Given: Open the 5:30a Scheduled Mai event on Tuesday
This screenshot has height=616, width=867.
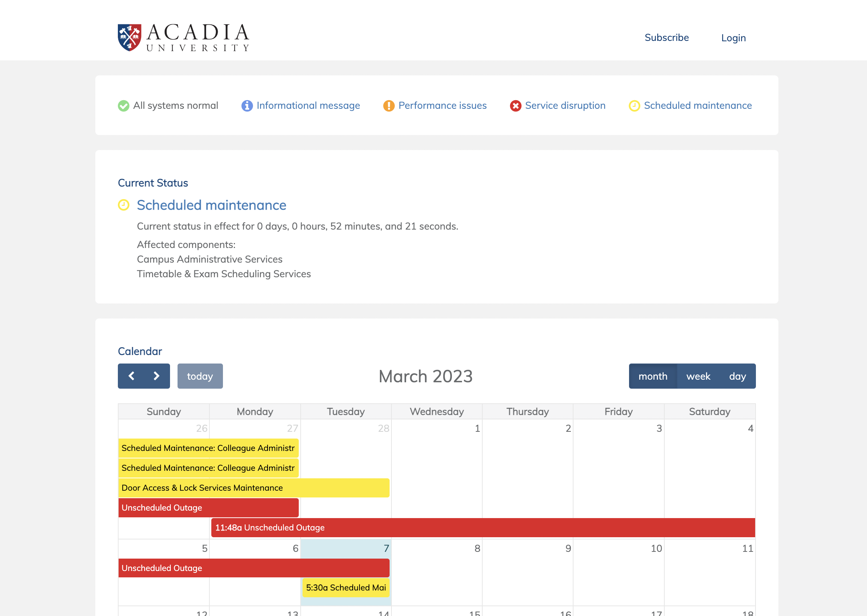Looking at the screenshot, I should (346, 587).
